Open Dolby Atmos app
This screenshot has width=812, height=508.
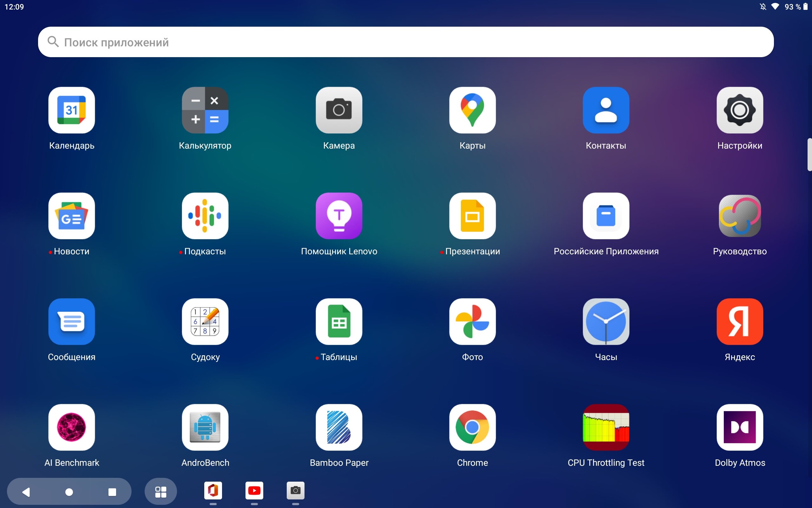tap(740, 427)
